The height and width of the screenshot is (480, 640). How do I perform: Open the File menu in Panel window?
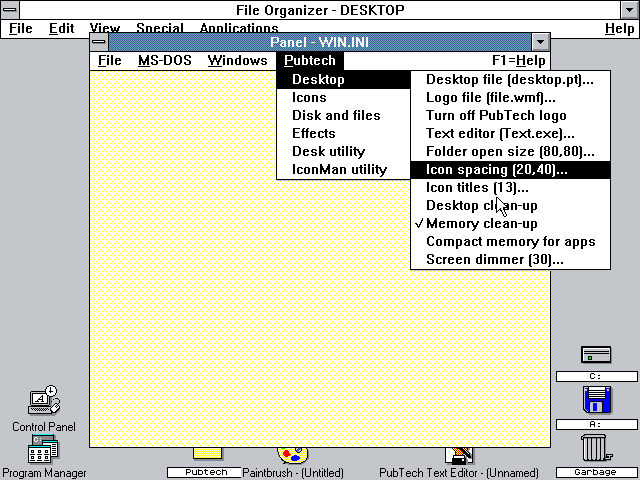109,60
